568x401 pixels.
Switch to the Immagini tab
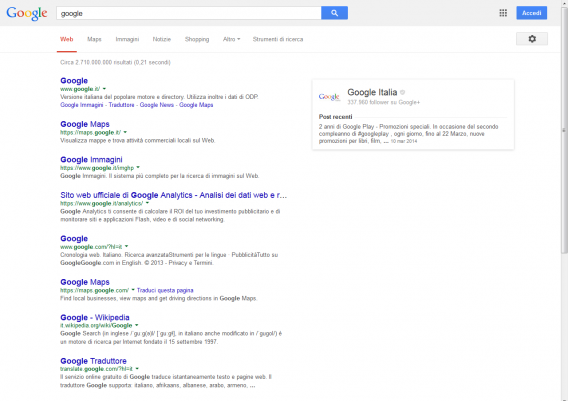127,39
